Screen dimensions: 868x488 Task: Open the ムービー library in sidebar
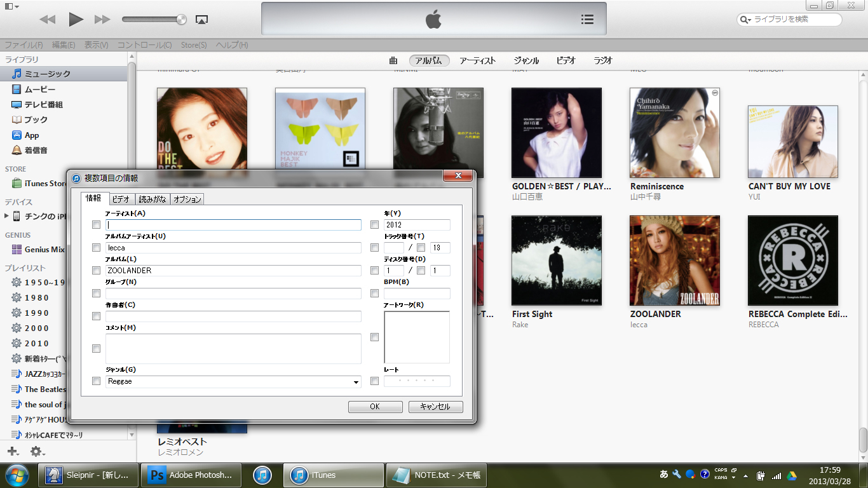pos(64,89)
